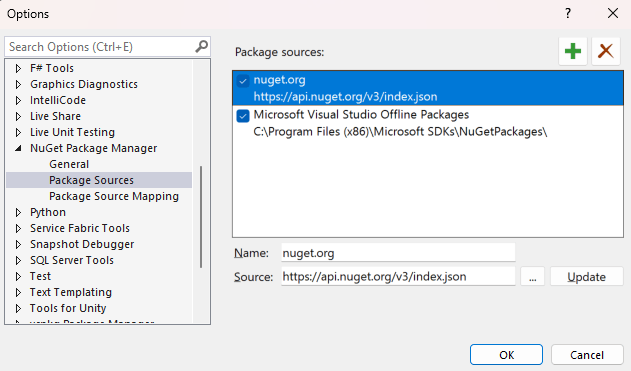Remove selected package source with red X
The height and width of the screenshot is (371, 631).
[606, 52]
